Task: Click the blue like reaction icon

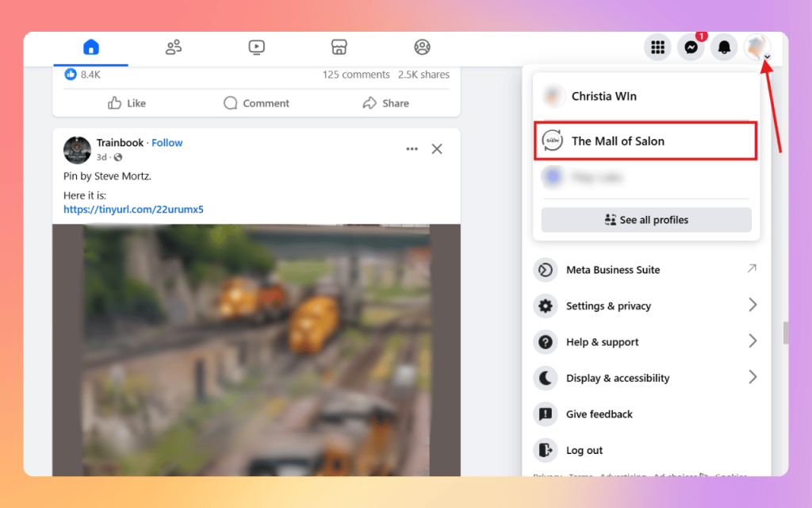Action: [x=71, y=74]
